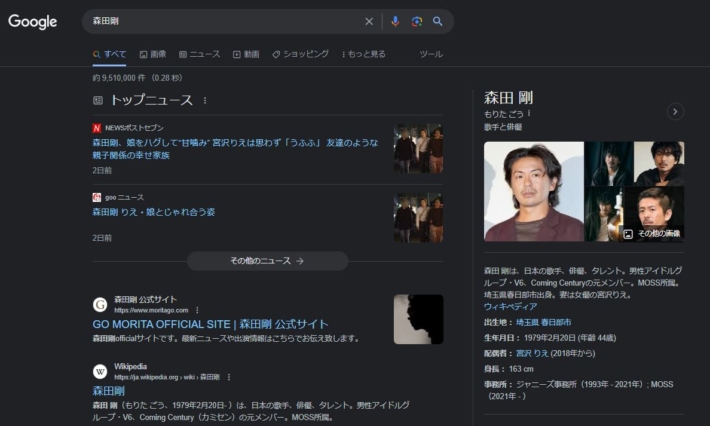Open thumbnail of the goo ニュース article

click(418, 218)
